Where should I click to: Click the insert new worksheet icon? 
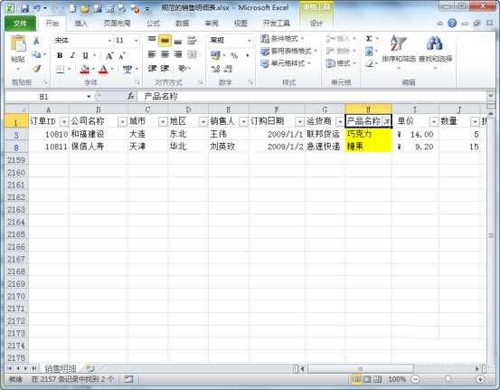[x=90, y=369]
